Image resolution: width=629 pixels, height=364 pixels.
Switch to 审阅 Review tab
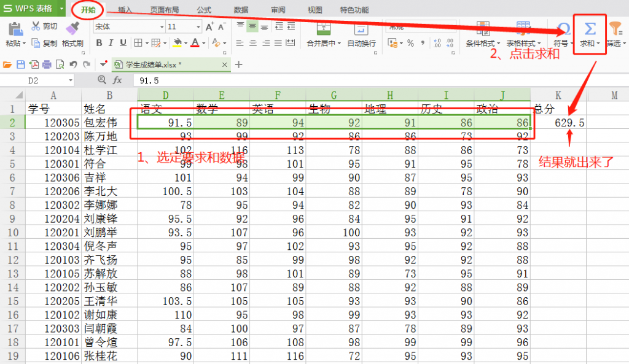point(278,10)
